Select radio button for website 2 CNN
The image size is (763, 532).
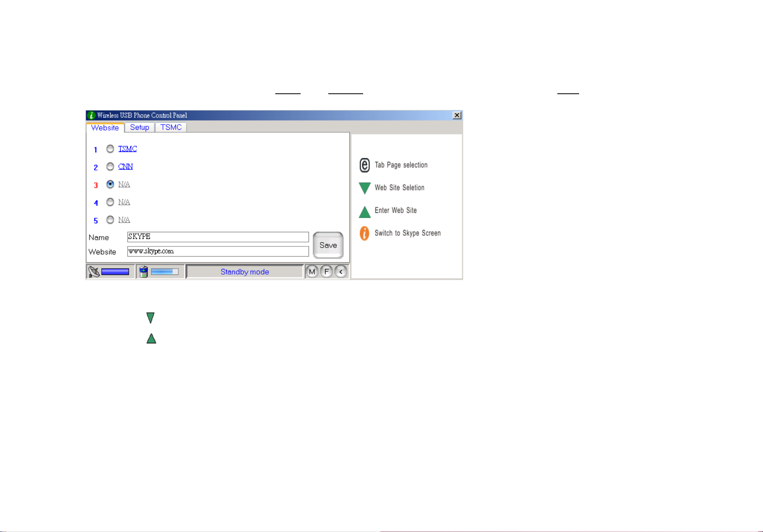(110, 167)
